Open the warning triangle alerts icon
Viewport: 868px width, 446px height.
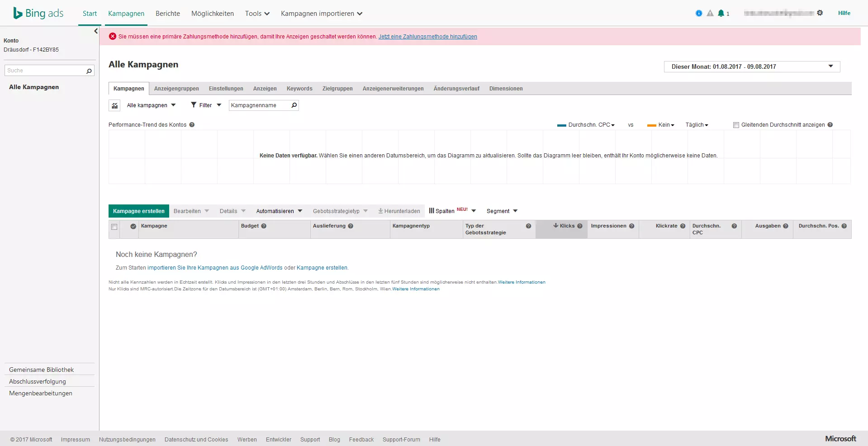[710, 13]
